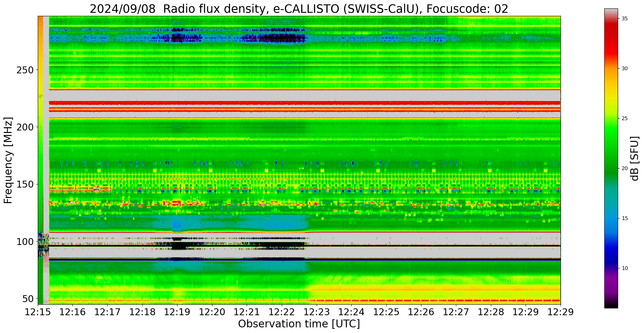
Task: Click the 12:21 time tick label
Action: 247,312
